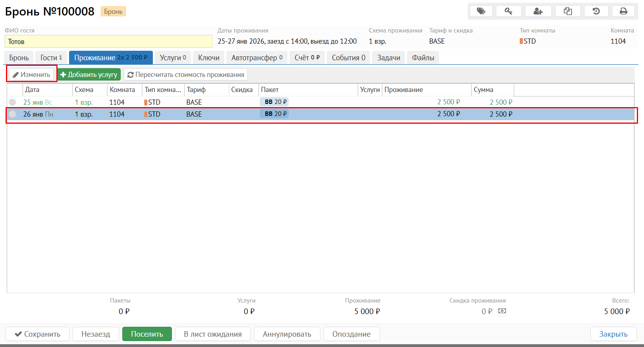Click the ФИО гостя field containing Тотов

tap(109, 41)
